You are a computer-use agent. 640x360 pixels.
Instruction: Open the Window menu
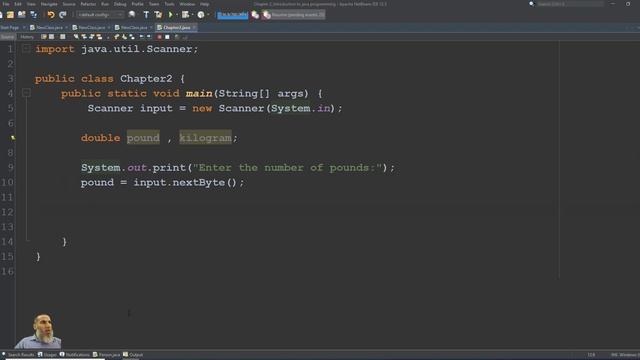(x=187, y=4)
